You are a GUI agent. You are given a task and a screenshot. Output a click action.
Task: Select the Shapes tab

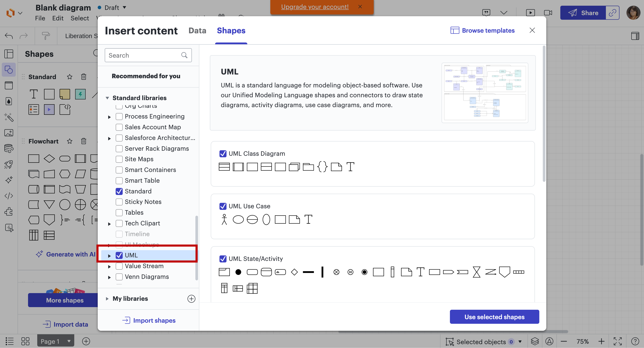point(231,30)
